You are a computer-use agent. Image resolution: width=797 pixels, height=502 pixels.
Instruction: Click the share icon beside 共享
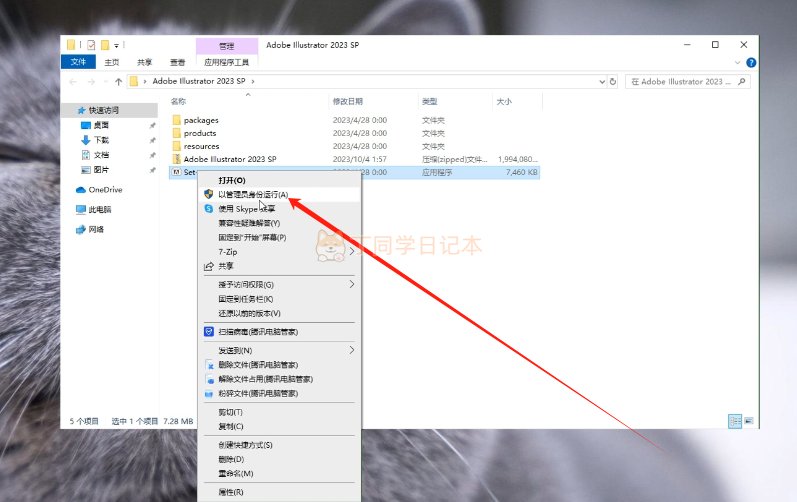coord(208,266)
